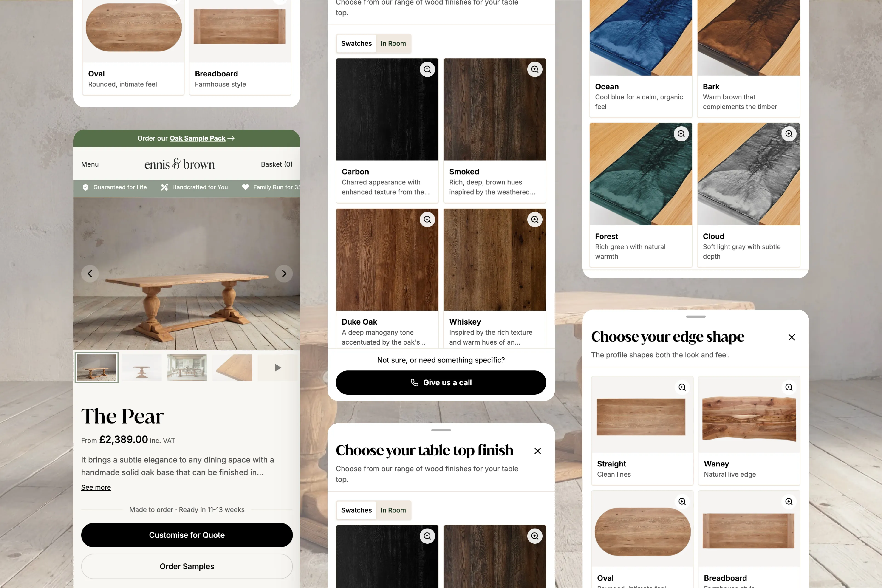
Task: Play the product video thumbnail
Action: [277, 367]
